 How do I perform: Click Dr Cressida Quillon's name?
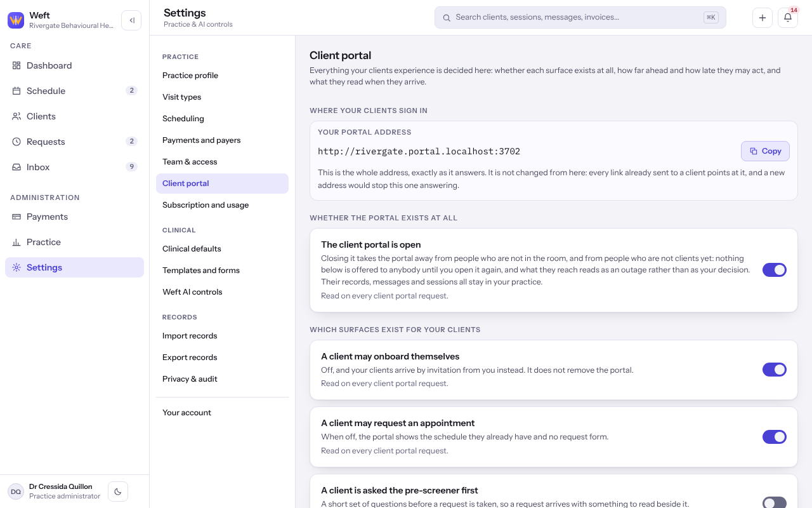[x=61, y=486]
